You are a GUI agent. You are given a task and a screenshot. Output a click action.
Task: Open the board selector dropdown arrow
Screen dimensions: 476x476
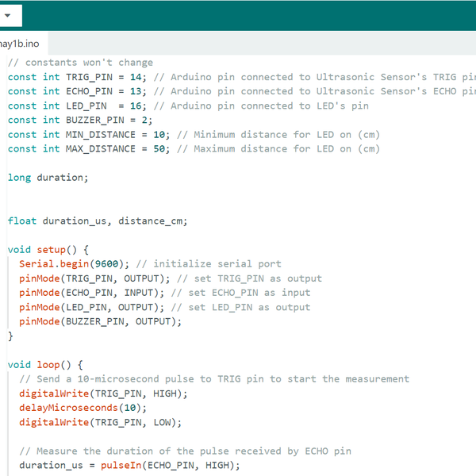(8, 15)
